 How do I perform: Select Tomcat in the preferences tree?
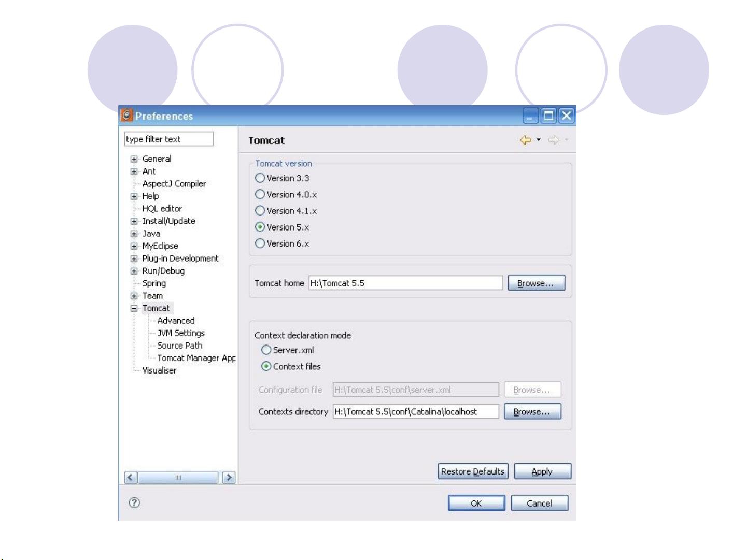point(156,308)
